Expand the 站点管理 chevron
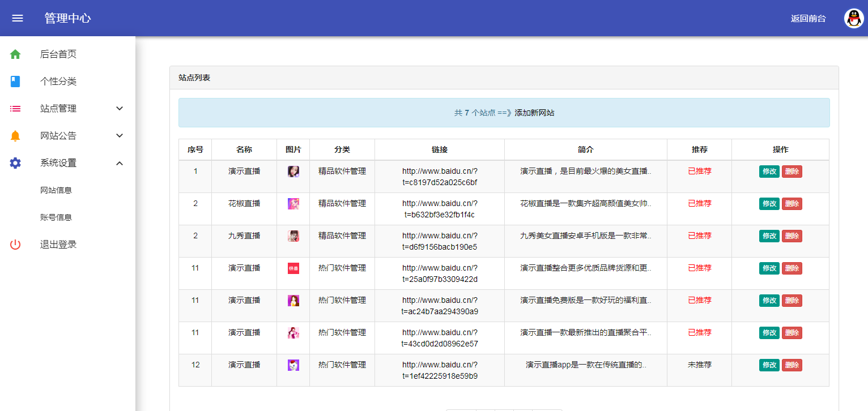 click(120, 109)
